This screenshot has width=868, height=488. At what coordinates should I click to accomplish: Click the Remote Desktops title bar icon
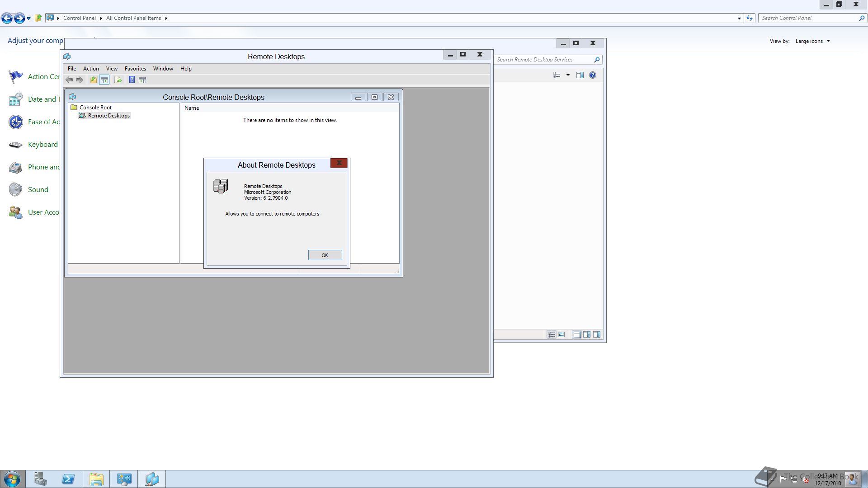pyautogui.click(x=67, y=56)
